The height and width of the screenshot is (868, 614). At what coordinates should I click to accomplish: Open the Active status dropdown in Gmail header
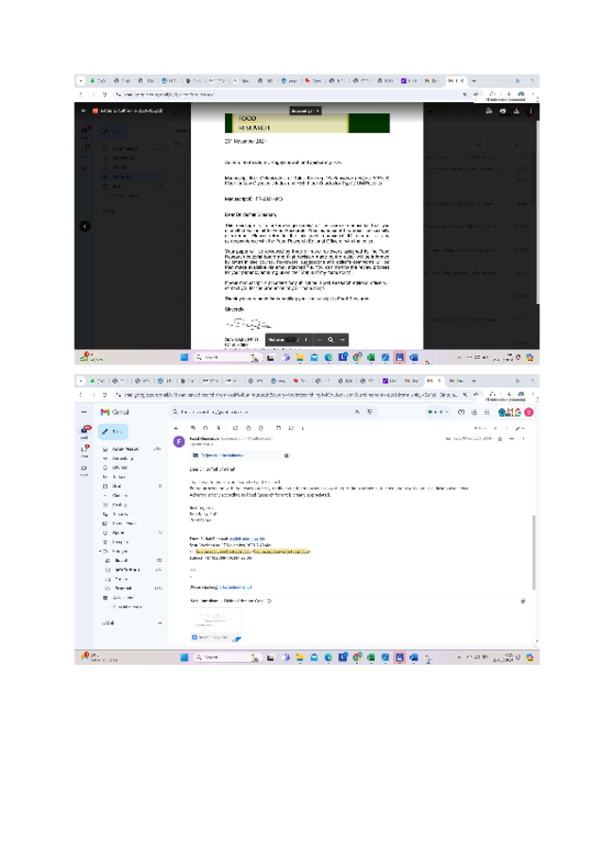click(437, 412)
